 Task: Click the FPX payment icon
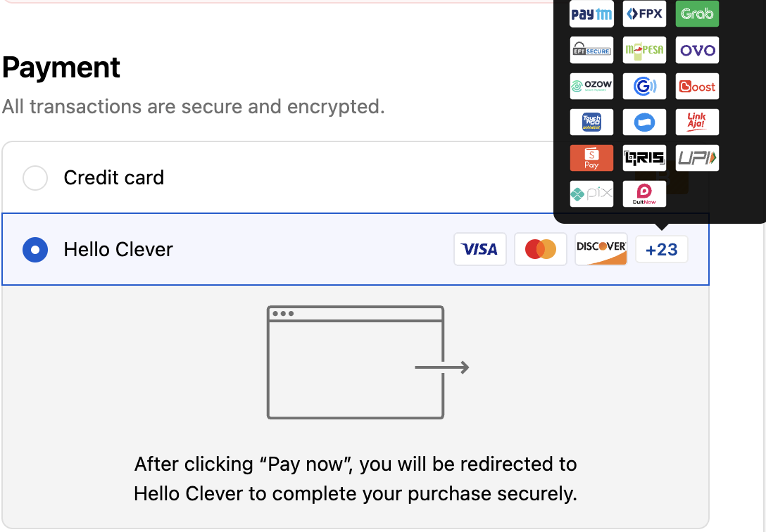click(x=644, y=14)
